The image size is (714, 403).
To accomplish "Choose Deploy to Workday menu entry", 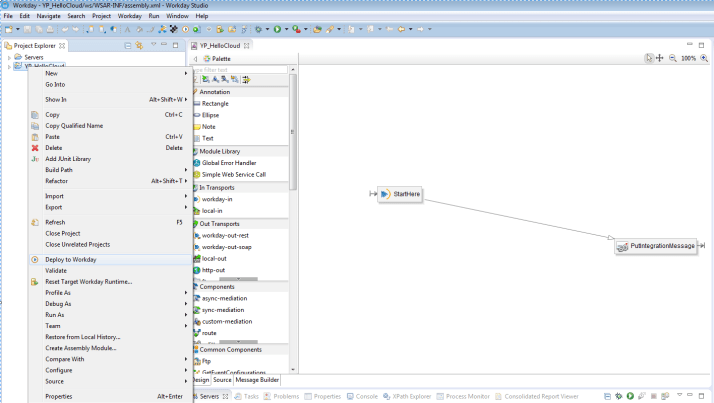I will click(x=71, y=259).
